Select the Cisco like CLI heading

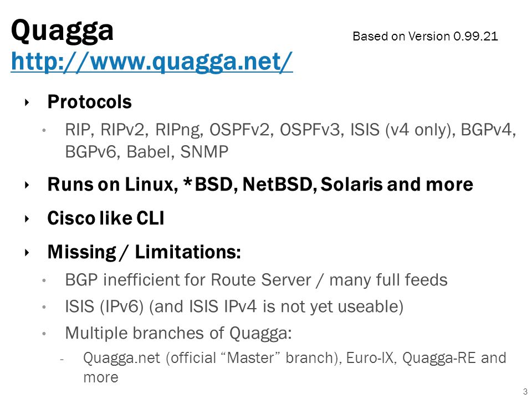point(105,218)
